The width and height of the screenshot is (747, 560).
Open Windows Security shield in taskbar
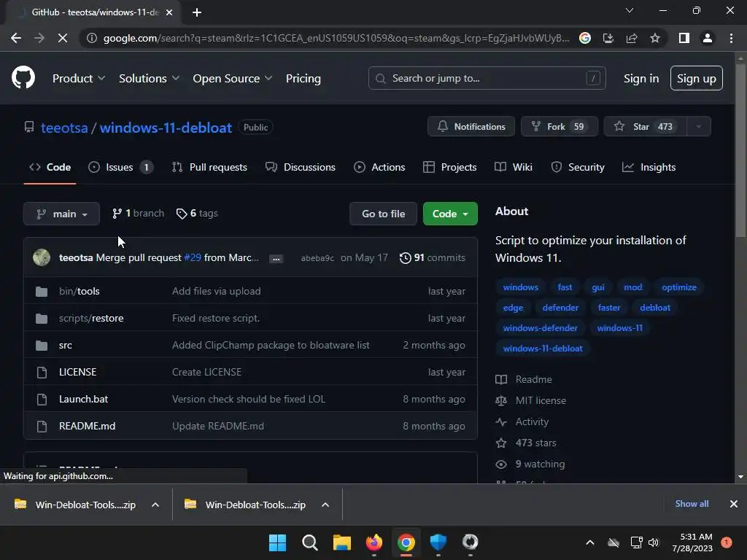[x=438, y=542]
